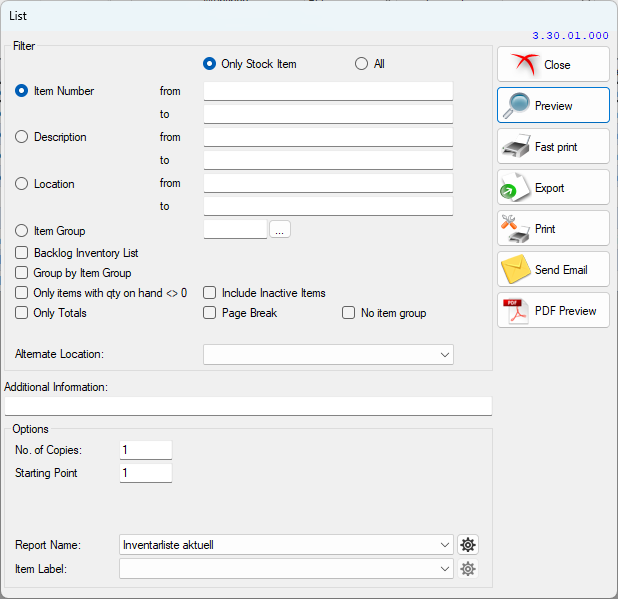Image resolution: width=619 pixels, height=599 pixels.
Task: Open Report Name settings gear
Action: click(x=468, y=545)
